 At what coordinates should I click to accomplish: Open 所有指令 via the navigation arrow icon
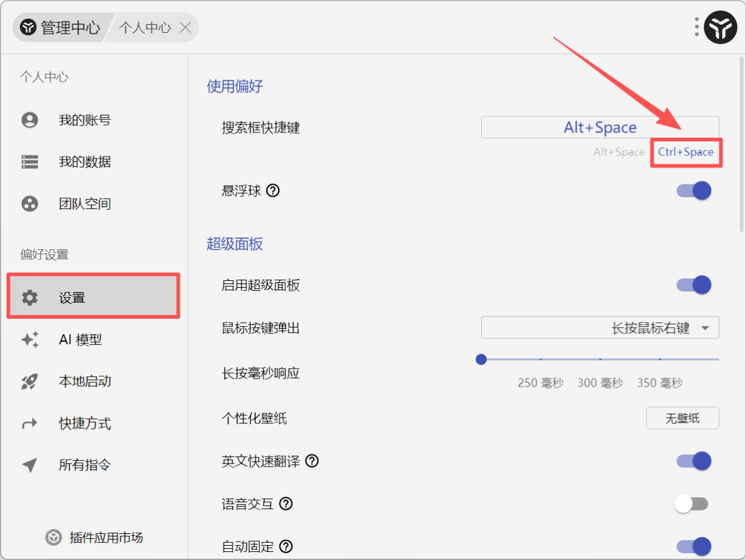[x=30, y=465]
